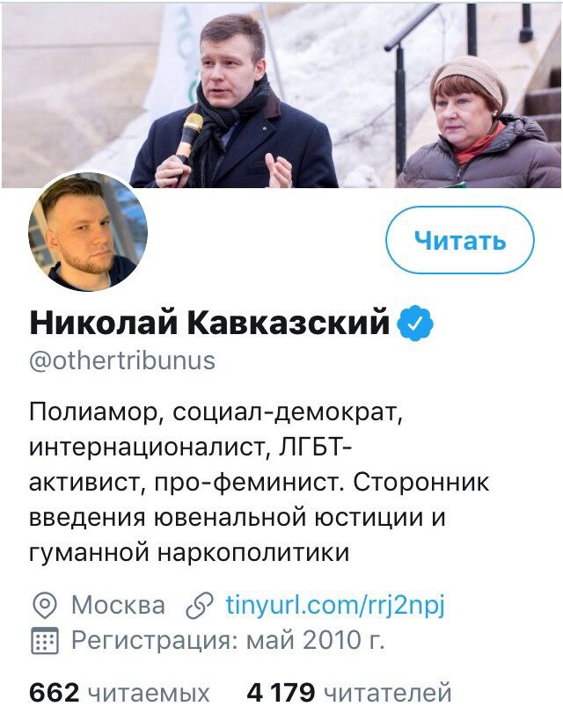Viewport: 563px width, 728px height.
Task: Click the Регистрация: май 2010 г. text
Action: [x=228, y=641]
